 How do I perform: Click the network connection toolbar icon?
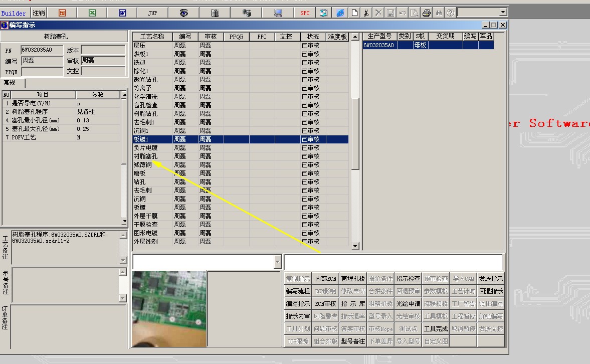tap(247, 13)
